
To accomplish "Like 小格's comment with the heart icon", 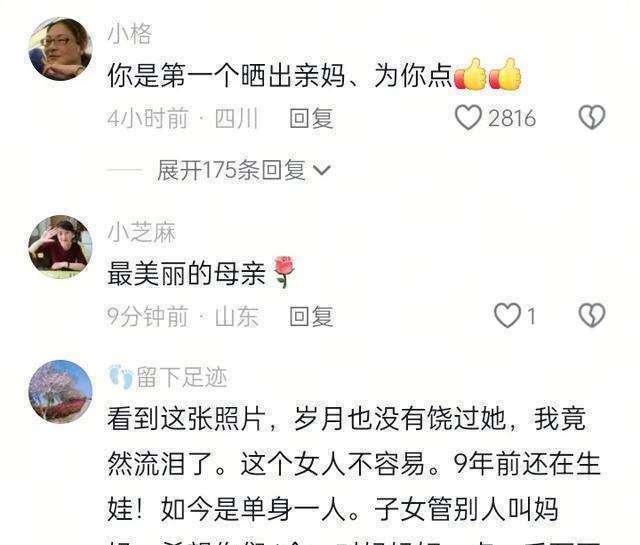I will tap(468, 118).
